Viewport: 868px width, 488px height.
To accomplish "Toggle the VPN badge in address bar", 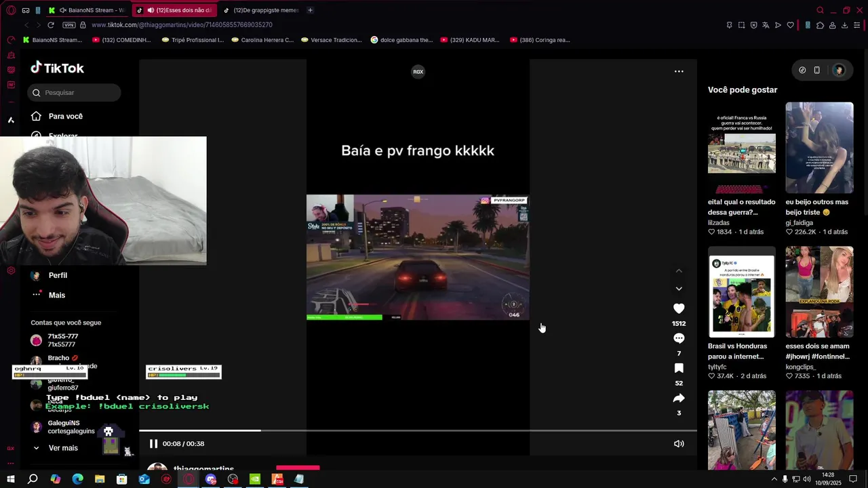I will coord(68,25).
